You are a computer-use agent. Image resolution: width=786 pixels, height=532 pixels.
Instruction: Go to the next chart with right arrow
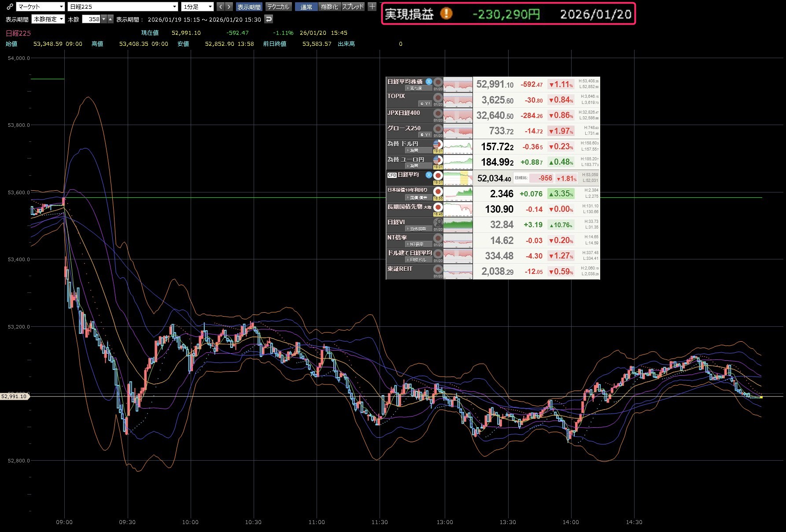coord(229,7)
